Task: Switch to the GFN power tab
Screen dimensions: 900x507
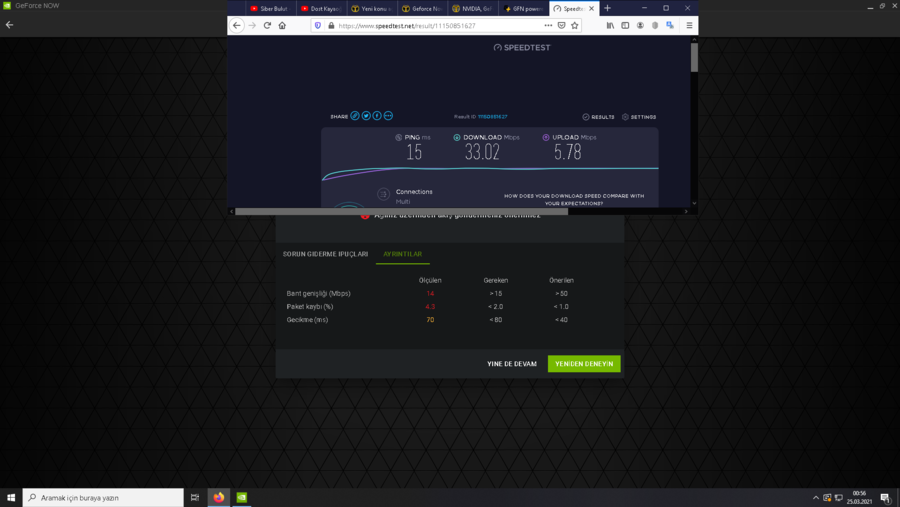Action: [523, 9]
